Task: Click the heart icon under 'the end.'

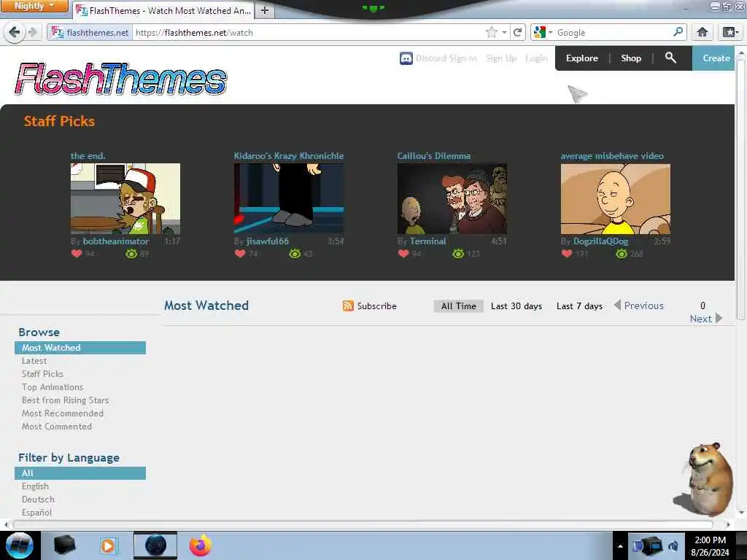Action: pyautogui.click(x=77, y=253)
